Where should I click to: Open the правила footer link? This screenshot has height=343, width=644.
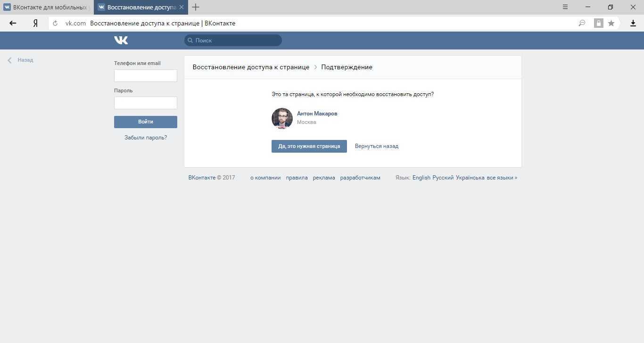tap(297, 178)
